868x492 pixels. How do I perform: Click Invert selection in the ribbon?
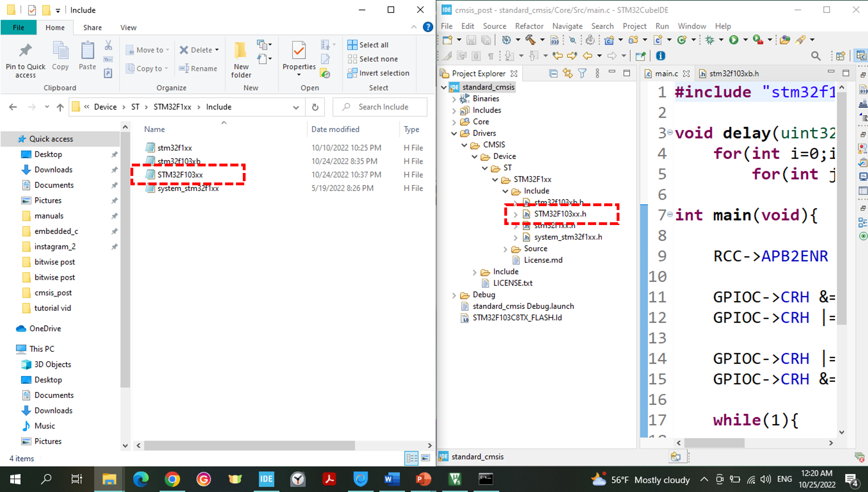point(378,73)
